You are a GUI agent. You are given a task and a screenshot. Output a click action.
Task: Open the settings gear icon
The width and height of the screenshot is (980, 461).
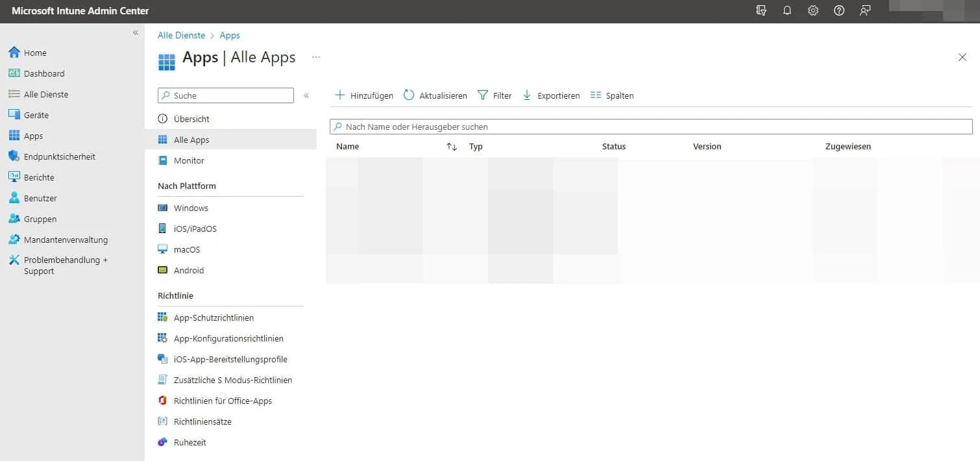[x=813, y=11]
